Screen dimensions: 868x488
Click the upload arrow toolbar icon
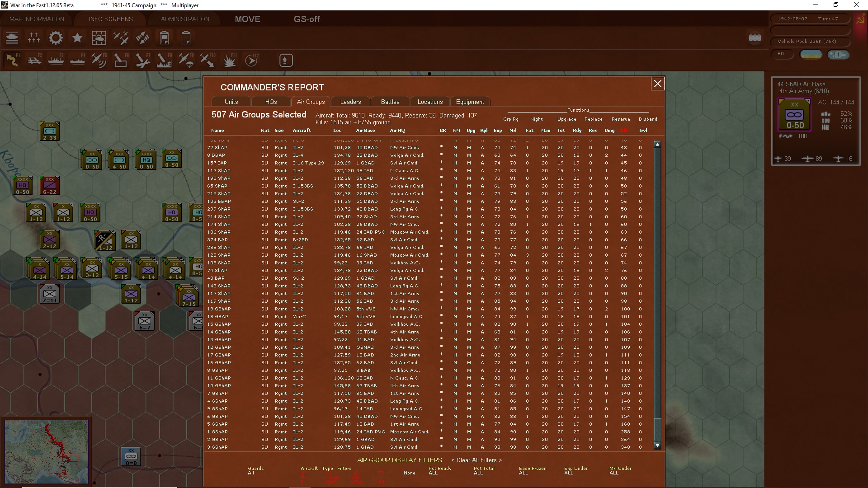point(286,60)
